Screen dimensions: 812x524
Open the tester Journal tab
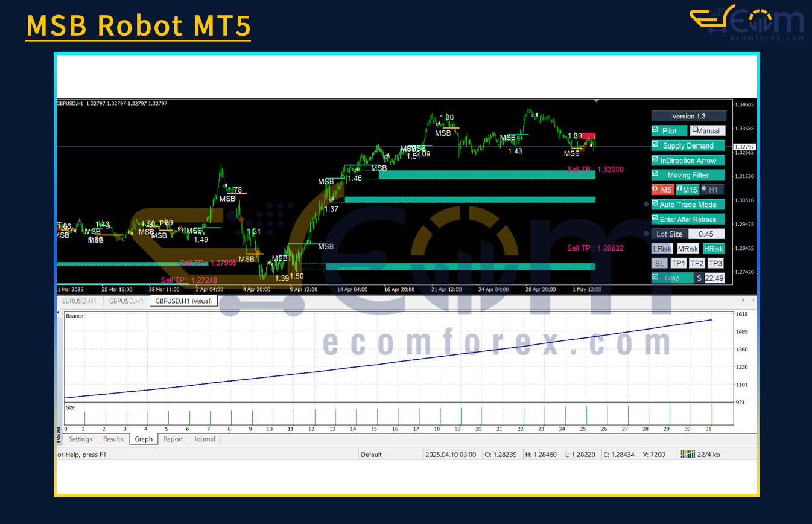click(205, 439)
